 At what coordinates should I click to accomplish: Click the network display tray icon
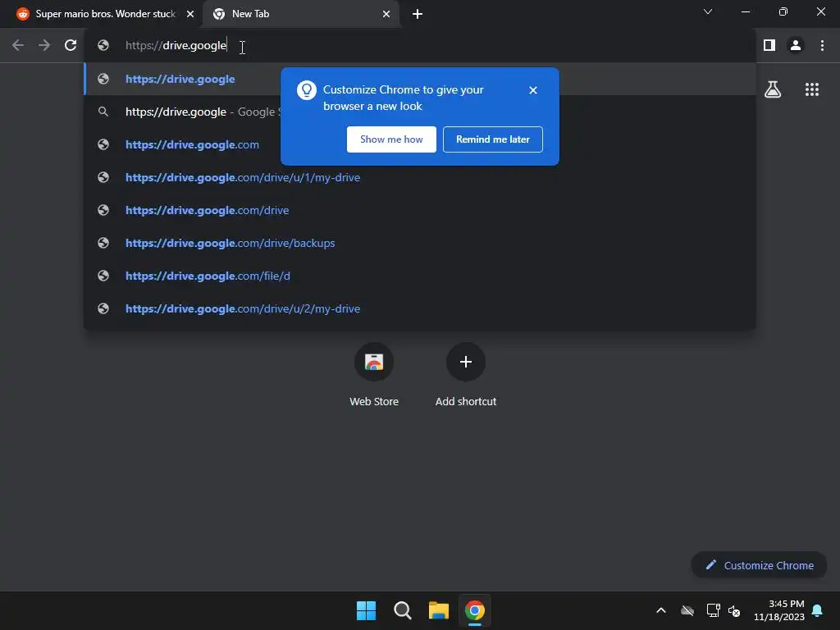tap(713, 610)
